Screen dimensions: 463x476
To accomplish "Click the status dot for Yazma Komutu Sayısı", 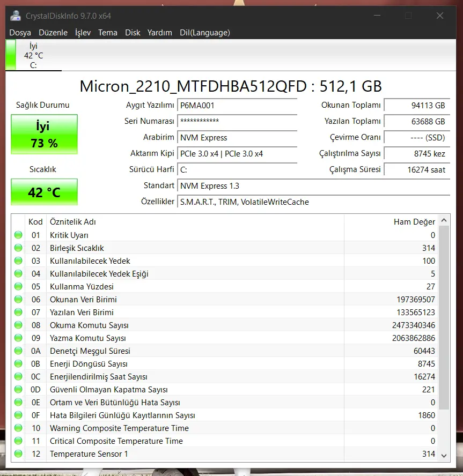I will (x=18, y=338).
